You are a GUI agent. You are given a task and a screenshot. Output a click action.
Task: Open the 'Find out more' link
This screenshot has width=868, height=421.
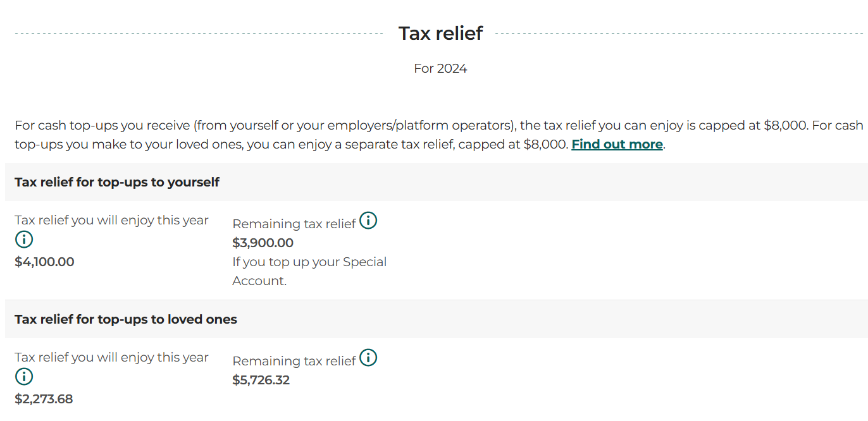[x=617, y=144]
